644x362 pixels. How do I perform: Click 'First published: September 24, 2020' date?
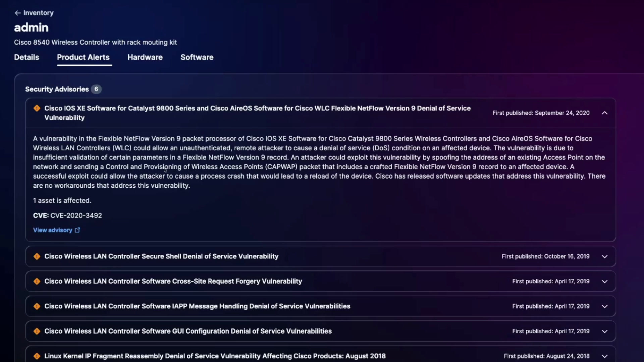(541, 113)
